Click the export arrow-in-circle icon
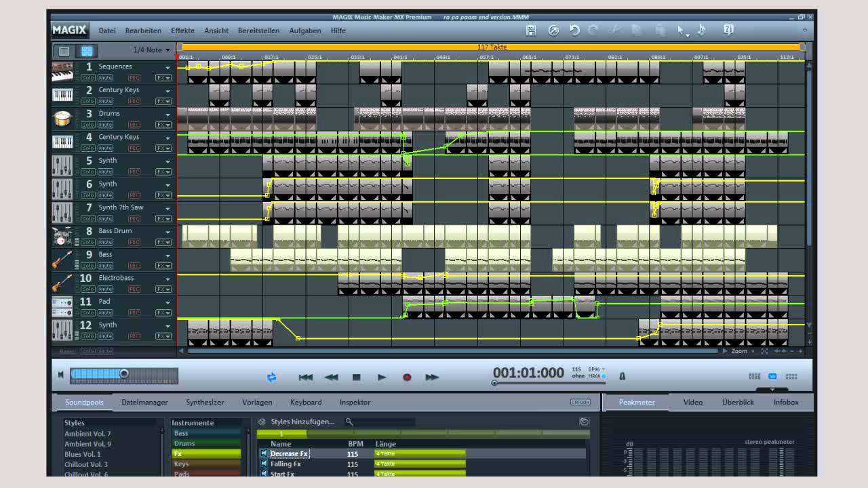This screenshot has height=488, width=868. pos(553,30)
